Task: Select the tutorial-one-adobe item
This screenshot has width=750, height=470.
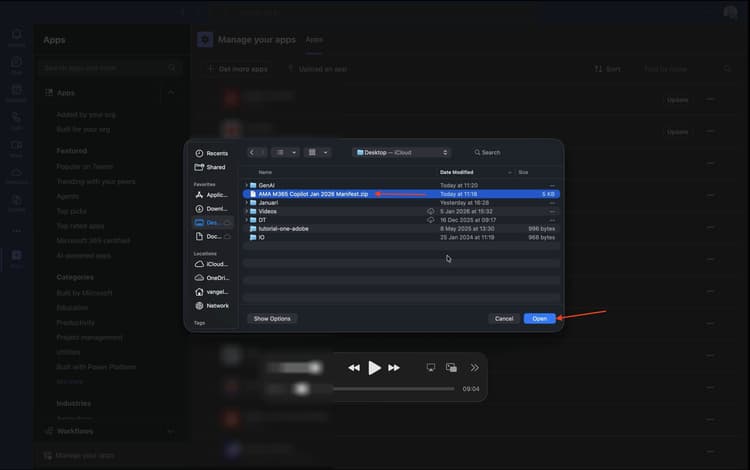Action: (401, 229)
